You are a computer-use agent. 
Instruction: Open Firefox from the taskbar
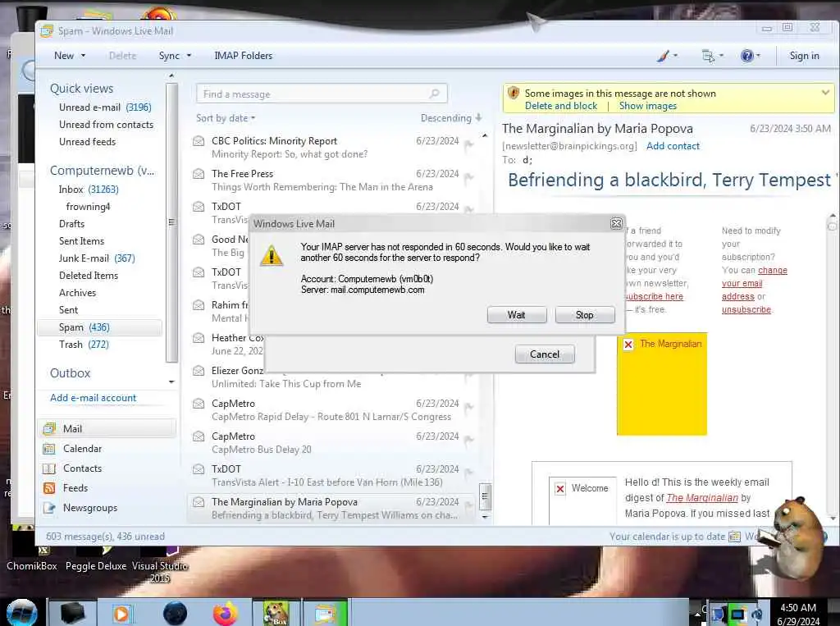tap(225, 613)
